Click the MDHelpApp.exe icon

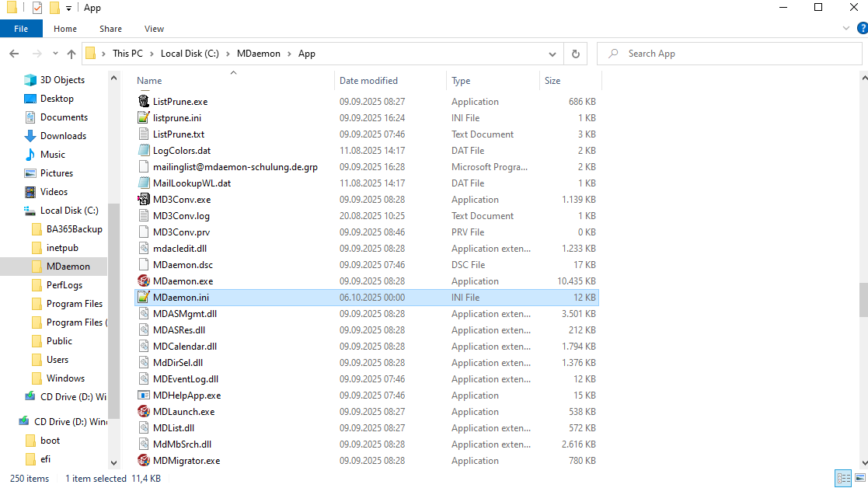(x=143, y=396)
